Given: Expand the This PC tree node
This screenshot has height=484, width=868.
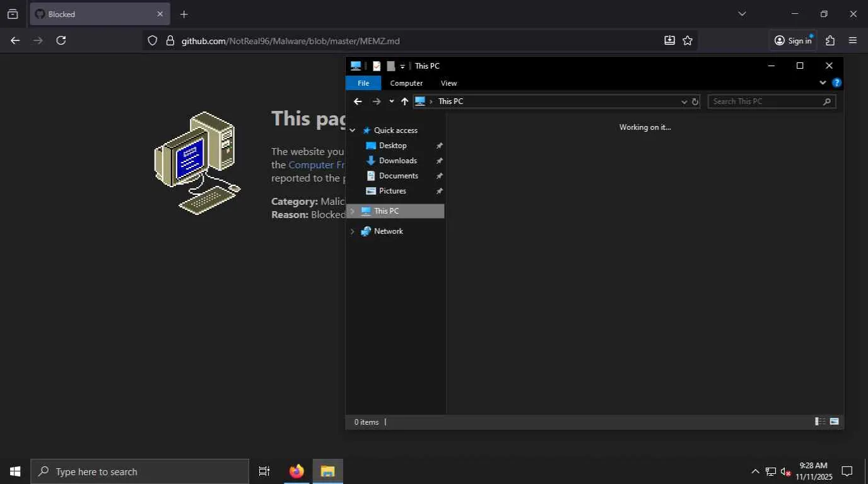Looking at the screenshot, I should point(353,211).
